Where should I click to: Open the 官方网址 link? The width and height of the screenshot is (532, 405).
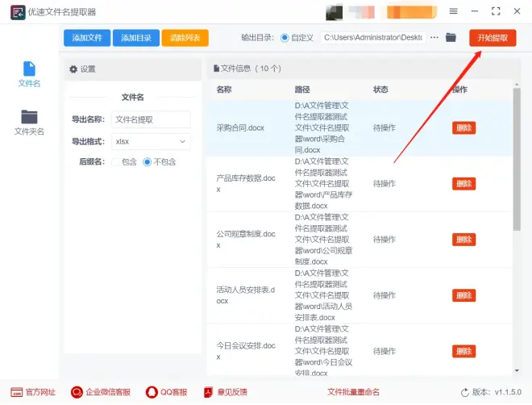click(x=32, y=392)
